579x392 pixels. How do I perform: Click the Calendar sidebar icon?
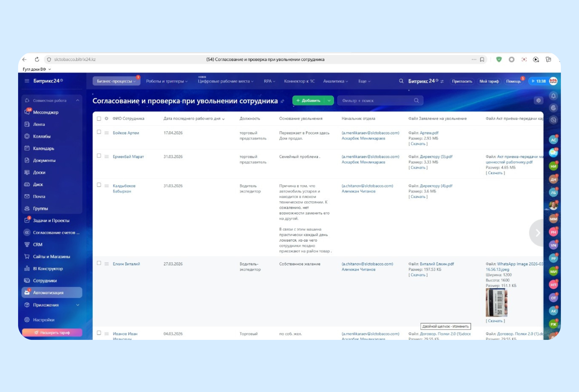click(x=27, y=148)
